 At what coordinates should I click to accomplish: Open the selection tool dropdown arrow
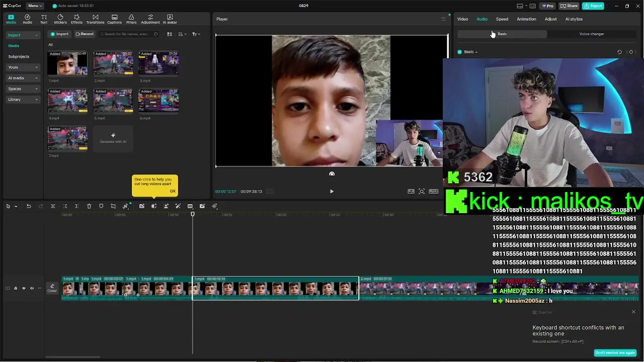[x=16, y=206]
